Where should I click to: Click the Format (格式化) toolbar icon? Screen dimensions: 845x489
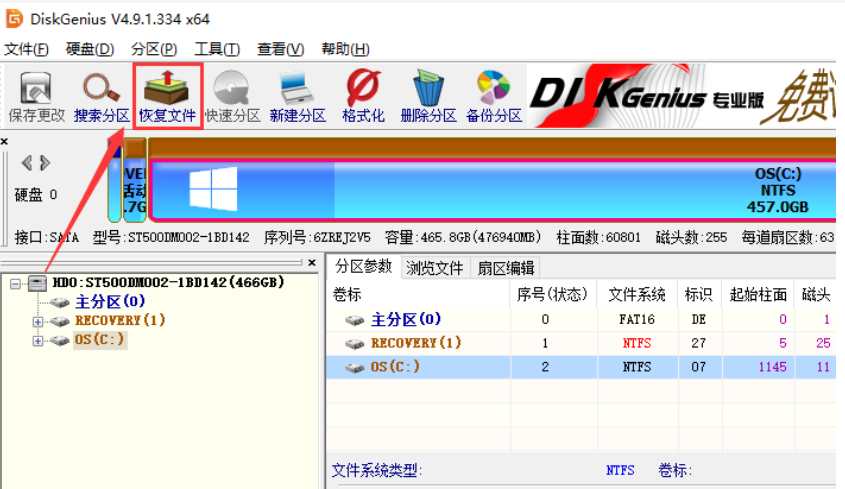(363, 98)
